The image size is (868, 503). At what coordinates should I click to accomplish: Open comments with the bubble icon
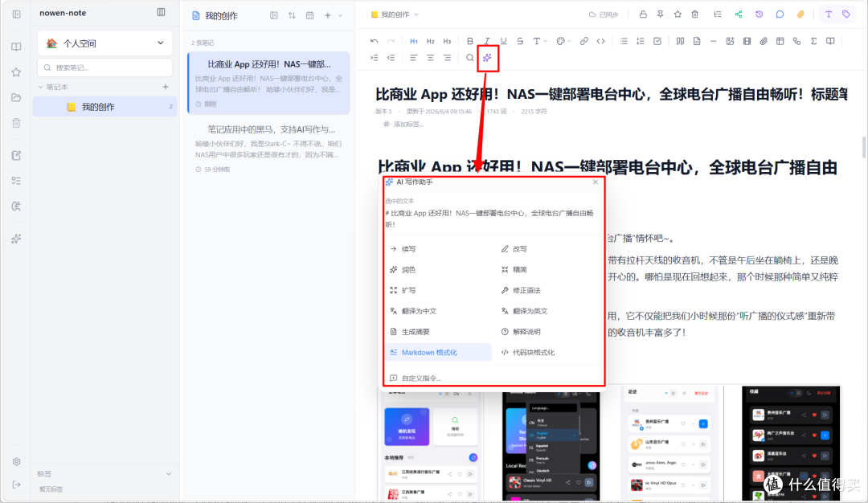(x=780, y=14)
